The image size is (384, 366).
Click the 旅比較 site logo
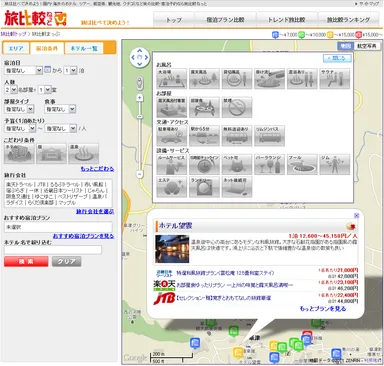click(x=36, y=18)
